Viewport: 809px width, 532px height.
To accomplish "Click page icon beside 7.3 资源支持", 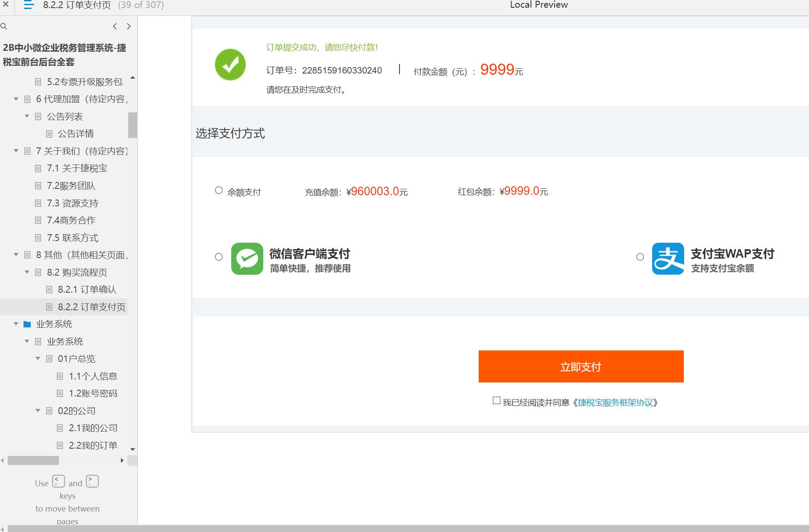I will point(38,203).
